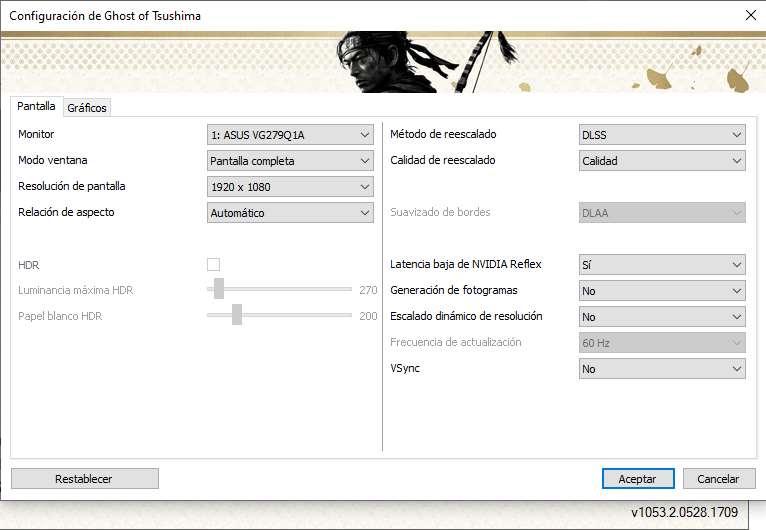Click the window title 'Configuración de Ghost of Tsushima'
Screen dimensions: 766x530
click(105, 16)
